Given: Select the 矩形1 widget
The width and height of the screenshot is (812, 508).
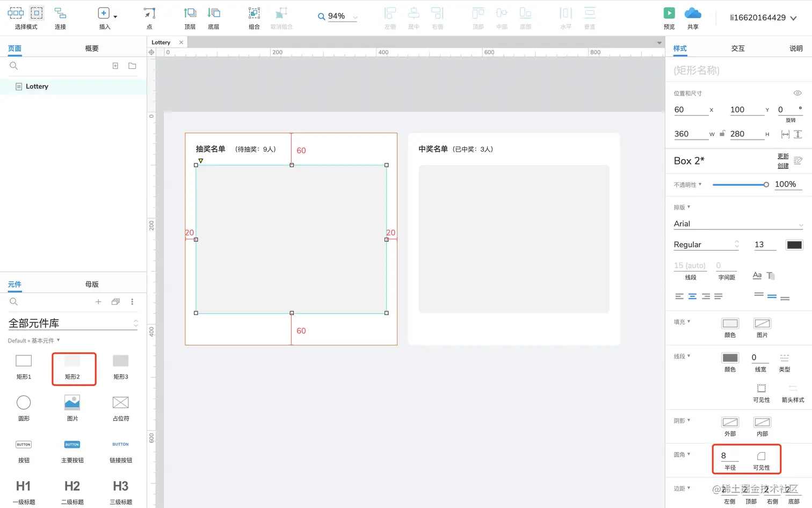Looking at the screenshot, I should point(24,367).
